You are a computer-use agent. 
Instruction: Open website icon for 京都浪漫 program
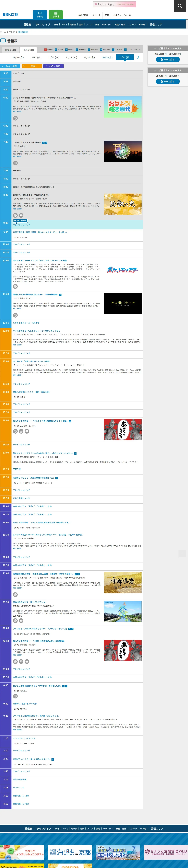[x=15, y=595]
